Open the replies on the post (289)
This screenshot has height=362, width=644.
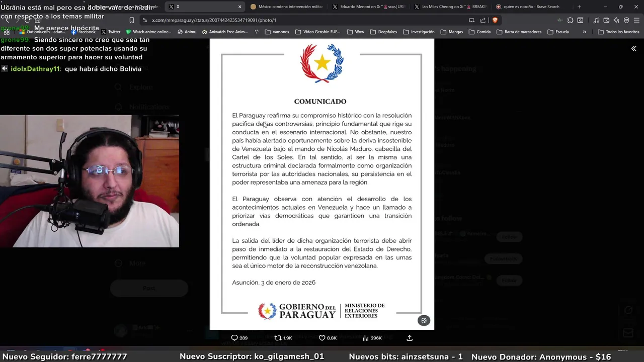[239, 338]
